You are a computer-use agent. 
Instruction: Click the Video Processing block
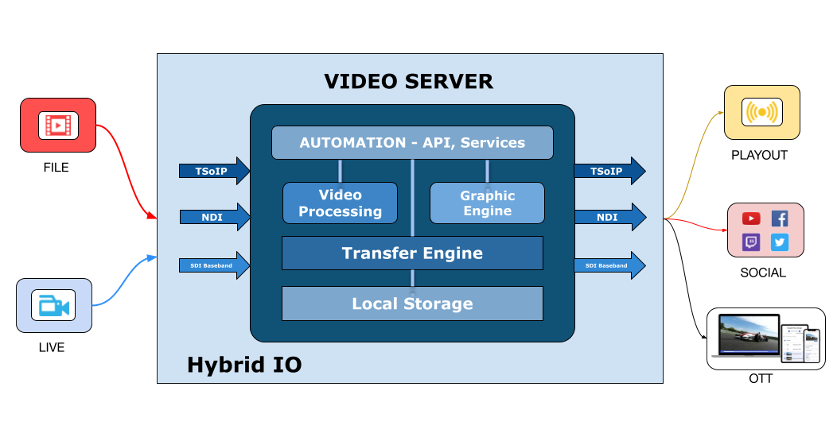click(x=340, y=203)
